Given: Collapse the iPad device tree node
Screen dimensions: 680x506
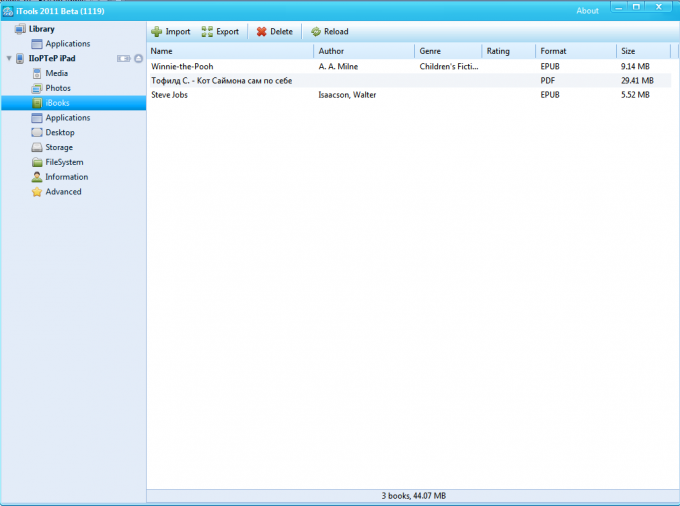Looking at the screenshot, I should click(x=9, y=59).
